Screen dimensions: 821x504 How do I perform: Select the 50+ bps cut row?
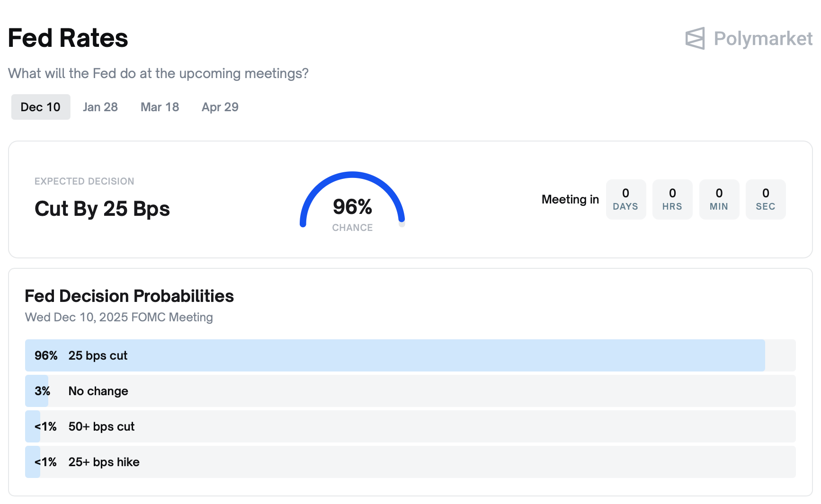[x=410, y=426]
